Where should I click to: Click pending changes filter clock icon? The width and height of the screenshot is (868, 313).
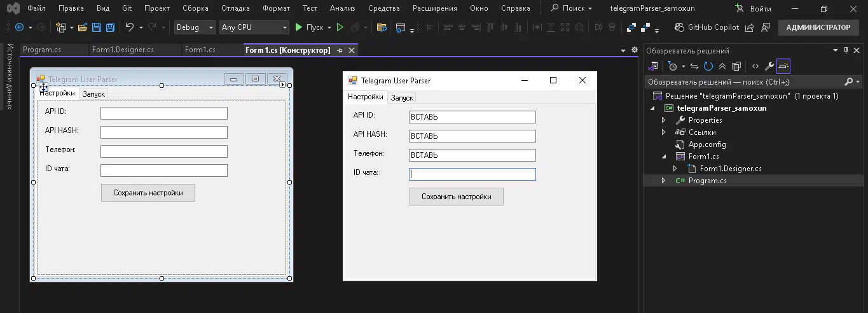click(673, 66)
